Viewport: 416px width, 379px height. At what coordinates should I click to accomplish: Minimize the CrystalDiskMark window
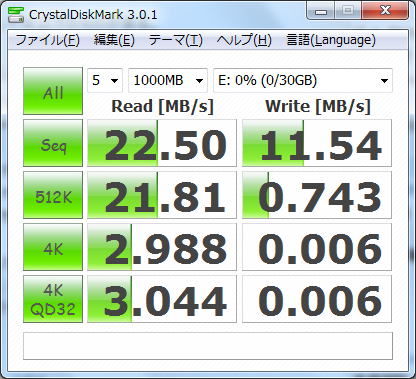pos(321,11)
